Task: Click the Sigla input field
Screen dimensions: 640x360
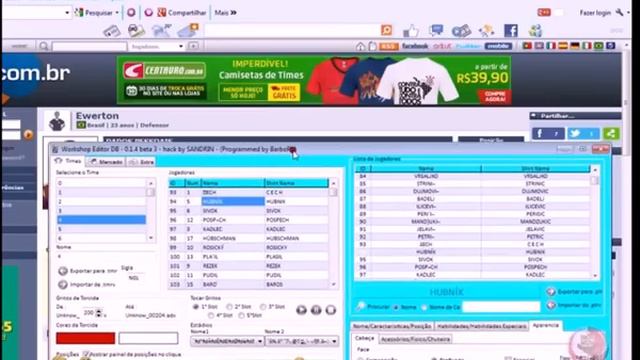Action: coord(135,278)
